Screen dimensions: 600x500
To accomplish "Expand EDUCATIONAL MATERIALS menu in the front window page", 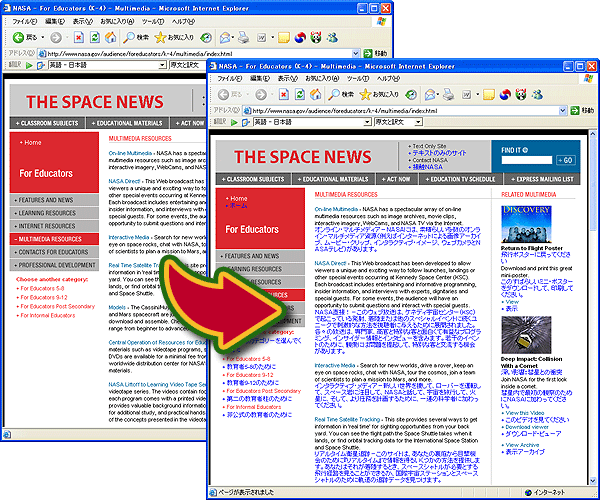I will pos(333,179).
